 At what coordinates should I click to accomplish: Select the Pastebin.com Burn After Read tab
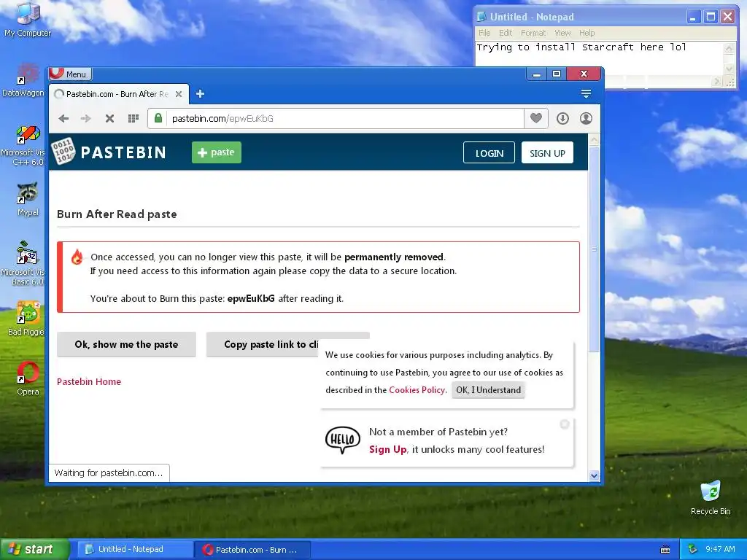117,94
